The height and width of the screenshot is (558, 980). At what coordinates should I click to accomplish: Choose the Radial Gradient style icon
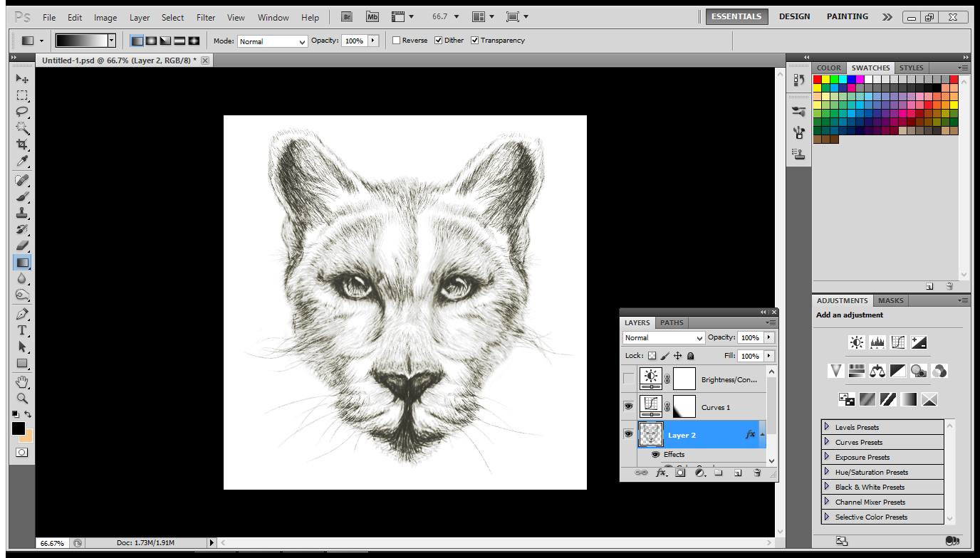151,41
